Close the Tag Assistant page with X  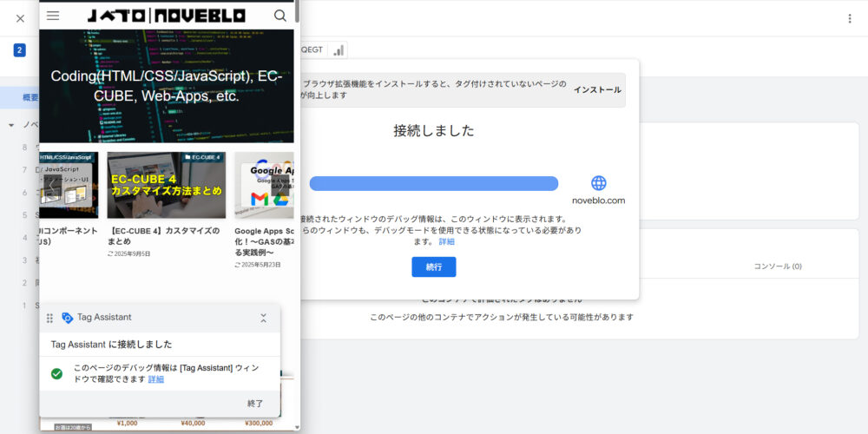coord(20,18)
